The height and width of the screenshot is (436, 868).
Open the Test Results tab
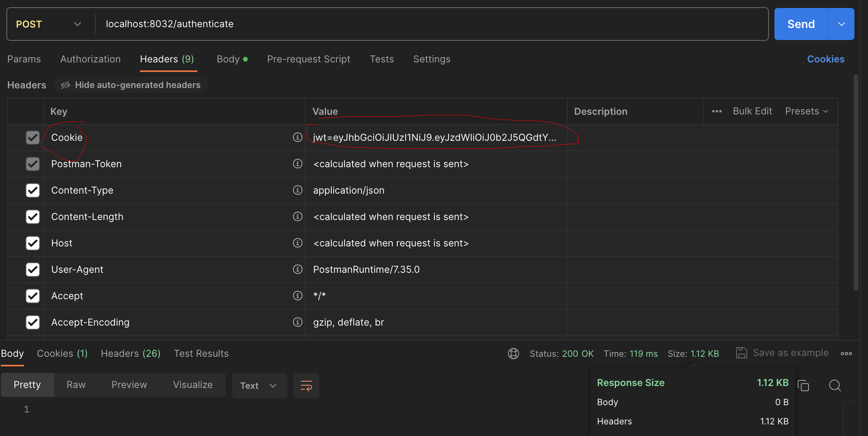201,354
